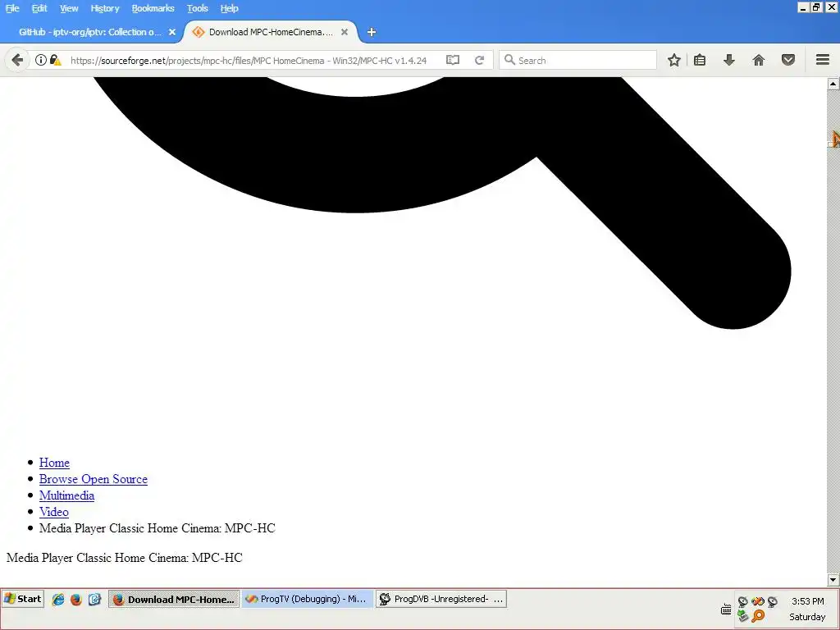Click the sourceforge.net URL address field

pos(249,61)
